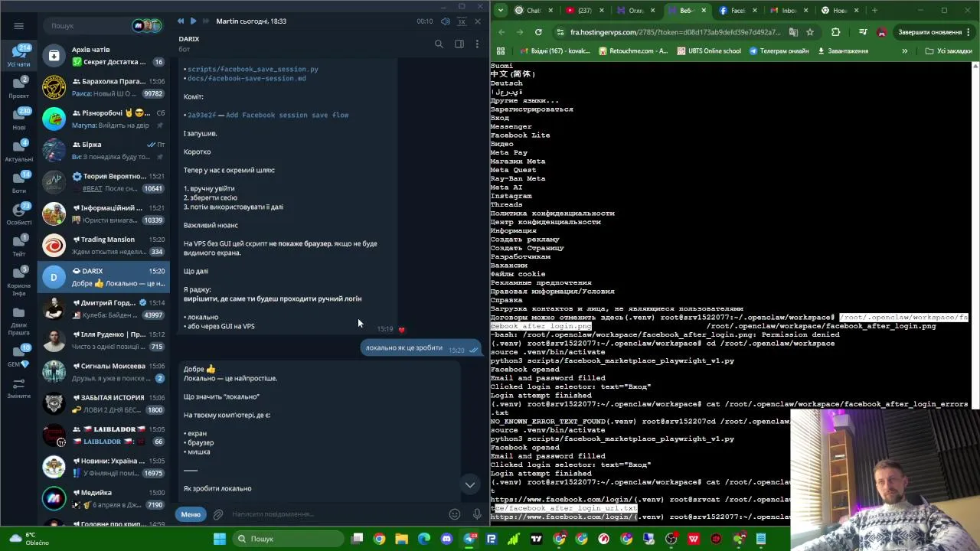
Task: Search inside DARIX chat
Action: [439, 44]
